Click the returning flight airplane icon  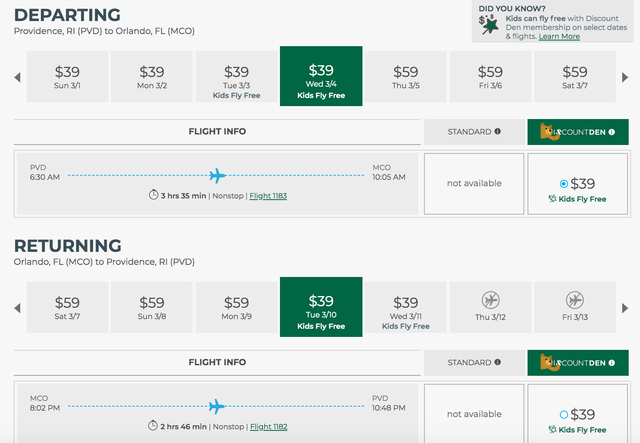point(215,406)
